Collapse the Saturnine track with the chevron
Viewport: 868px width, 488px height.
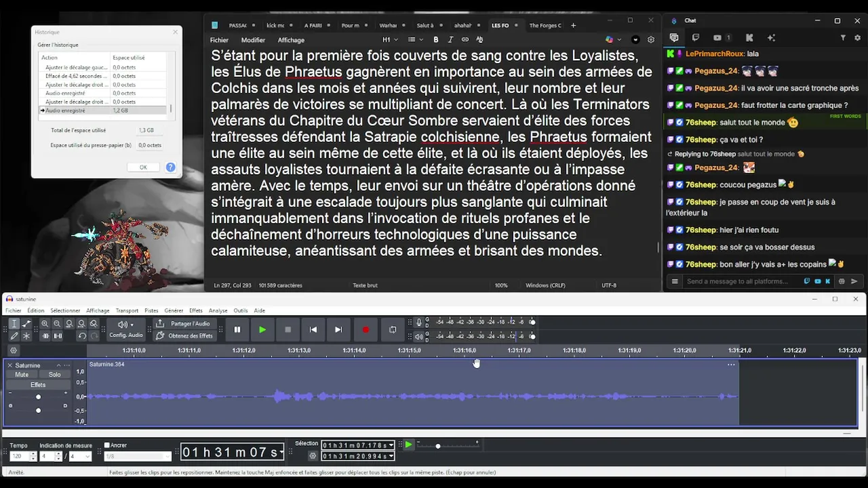point(58,365)
